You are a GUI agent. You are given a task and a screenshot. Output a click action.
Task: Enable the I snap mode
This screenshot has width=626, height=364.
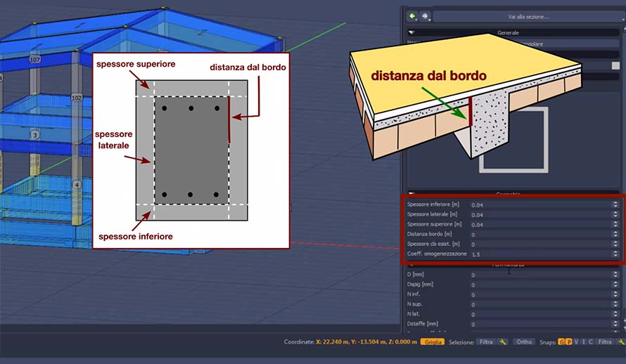tap(583, 342)
